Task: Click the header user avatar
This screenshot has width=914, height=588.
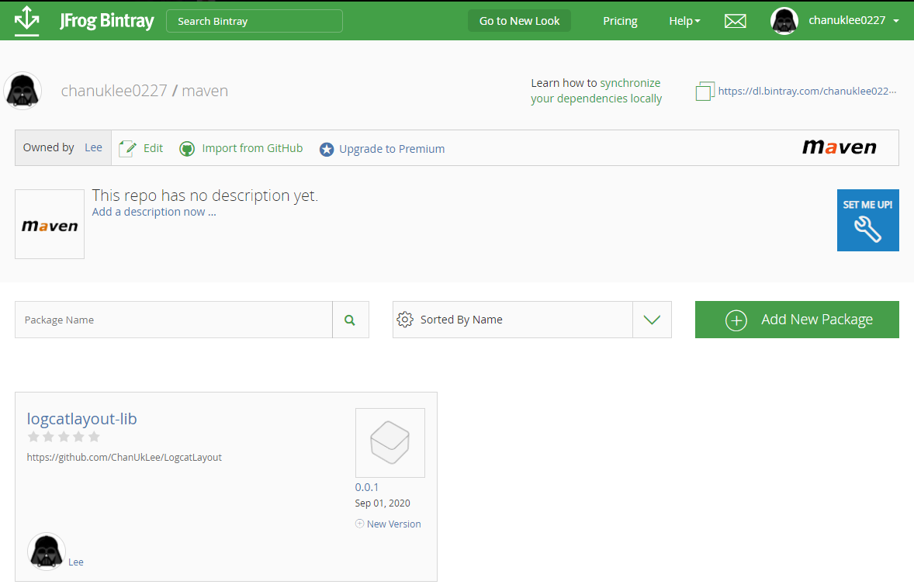Action: pos(784,21)
